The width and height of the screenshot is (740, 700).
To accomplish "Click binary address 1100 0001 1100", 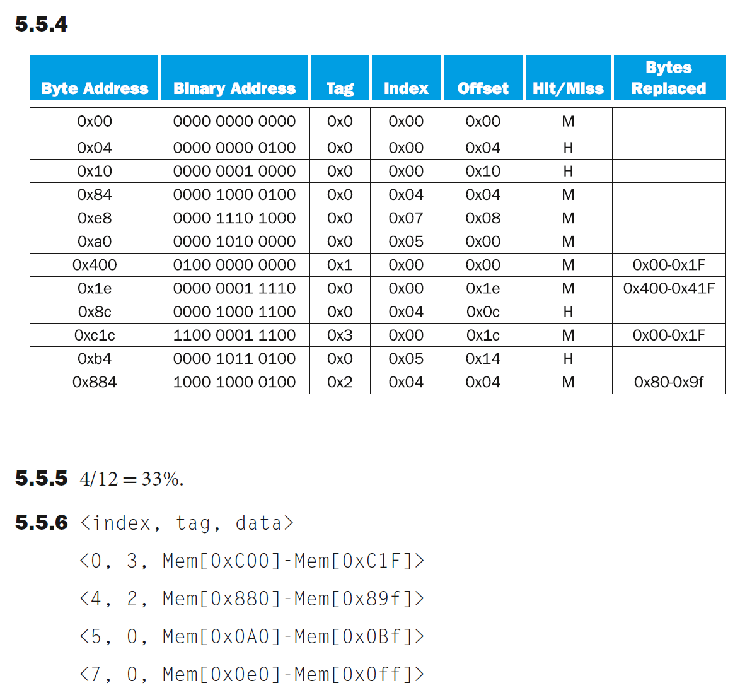I will (x=234, y=335).
